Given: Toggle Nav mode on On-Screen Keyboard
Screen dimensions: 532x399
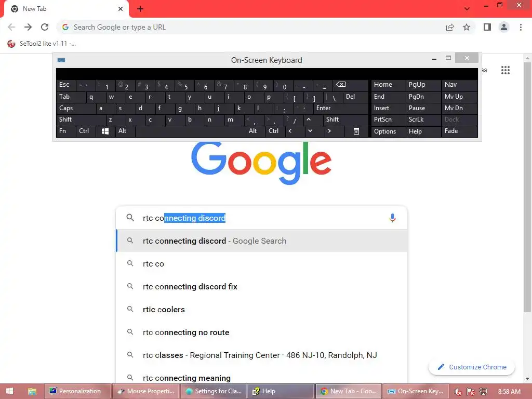Looking at the screenshot, I should point(459,85).
